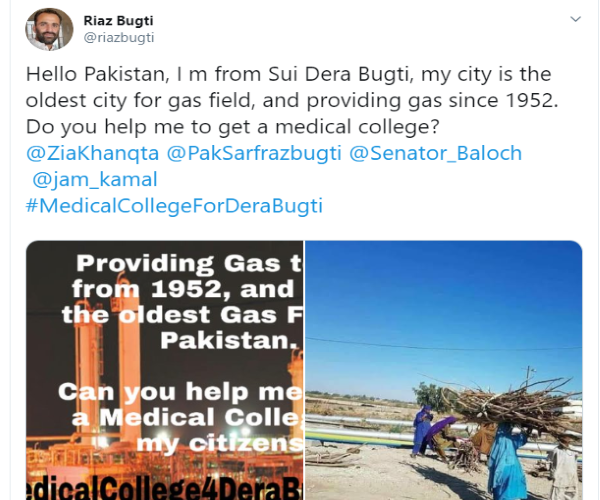
Task: Open the @jam_kamal mention
Action: [x=95, y=179]
